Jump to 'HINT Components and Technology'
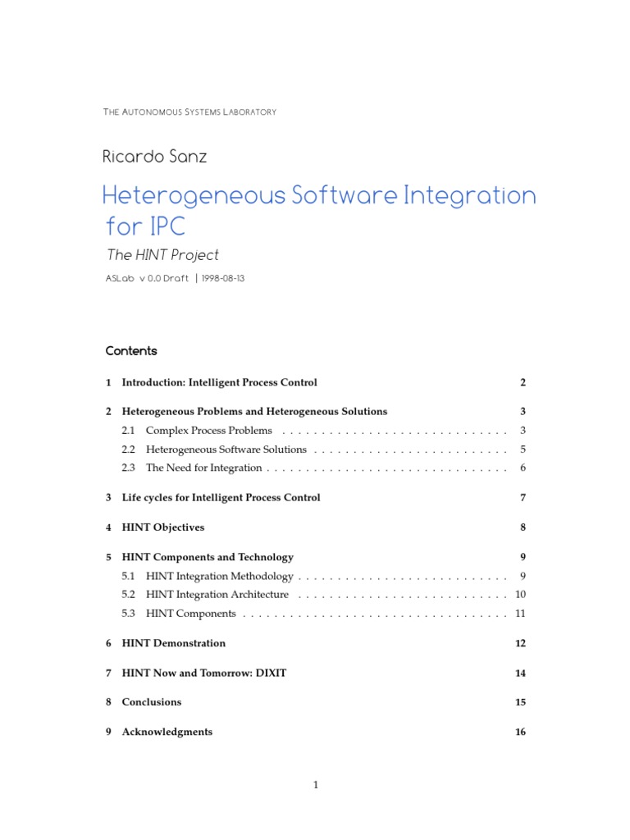Image resolution: width=630 pixels, height=840 pixels. point(208,557)
